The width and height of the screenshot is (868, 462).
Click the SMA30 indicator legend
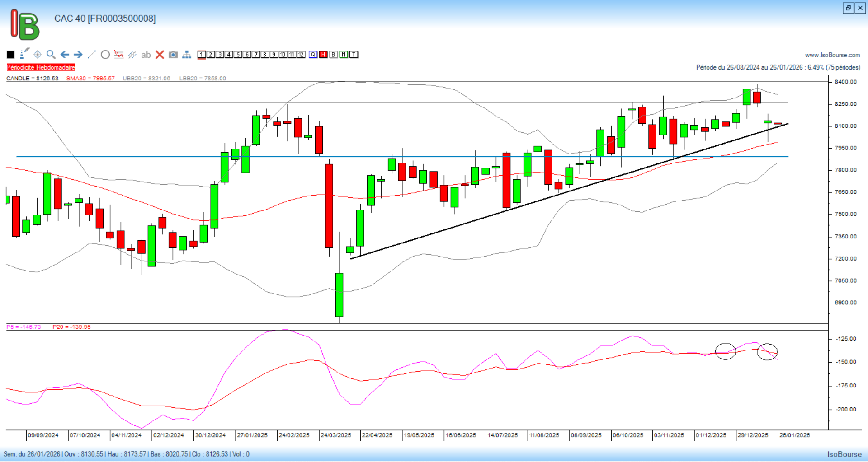click(90, 79)
